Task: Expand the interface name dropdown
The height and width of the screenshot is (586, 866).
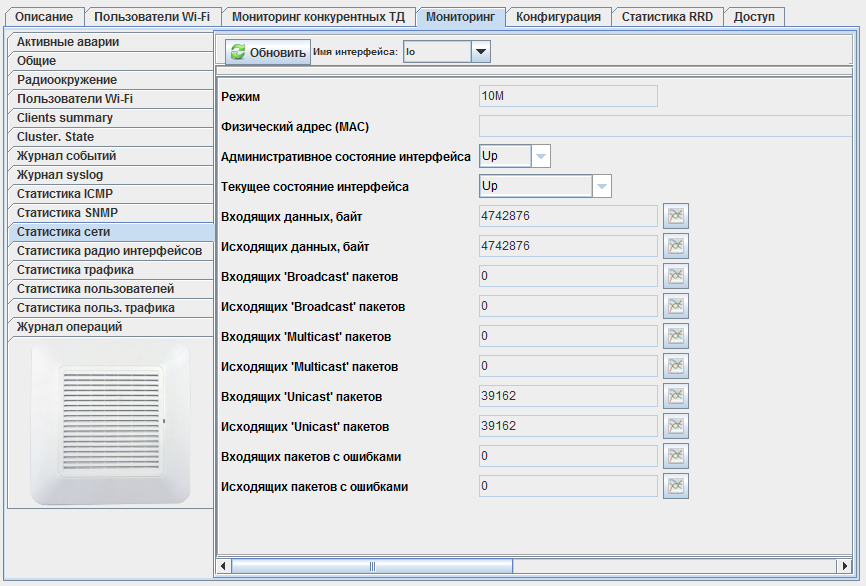Action: [x=480, y=51]
